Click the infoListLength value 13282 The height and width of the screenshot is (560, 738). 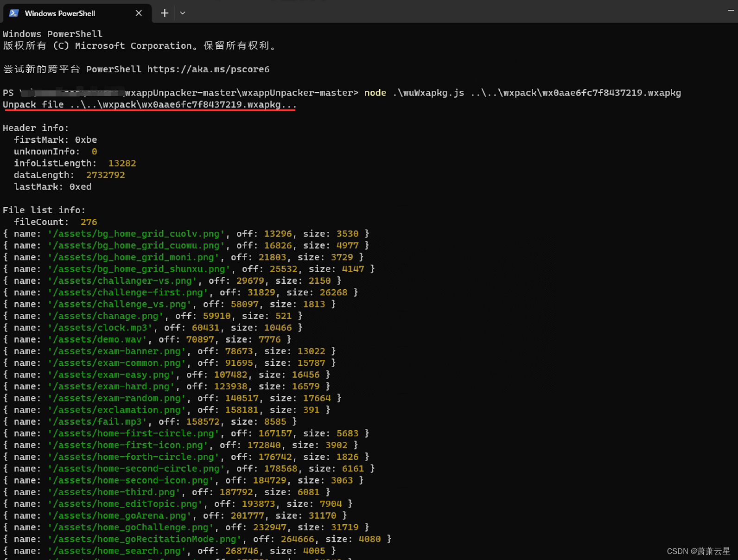pyautogui.click(x=122, y=163)
